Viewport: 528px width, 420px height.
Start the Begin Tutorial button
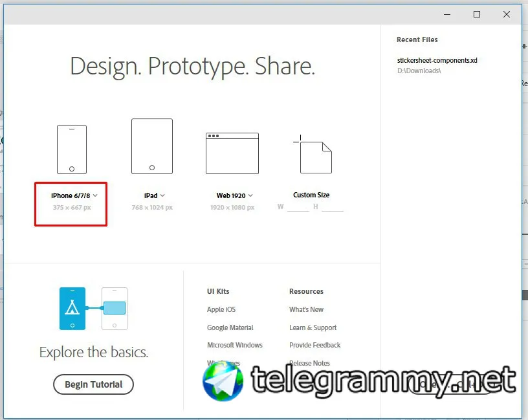(93, 384)
